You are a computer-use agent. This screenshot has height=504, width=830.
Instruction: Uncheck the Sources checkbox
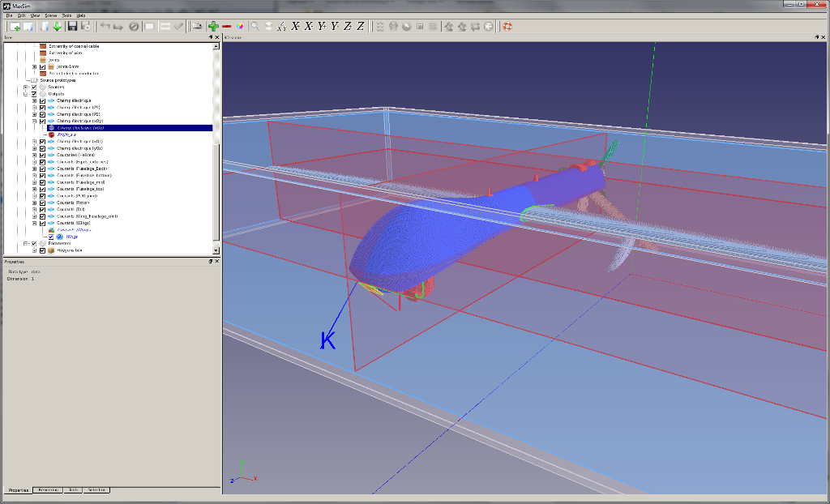point(34,87)
